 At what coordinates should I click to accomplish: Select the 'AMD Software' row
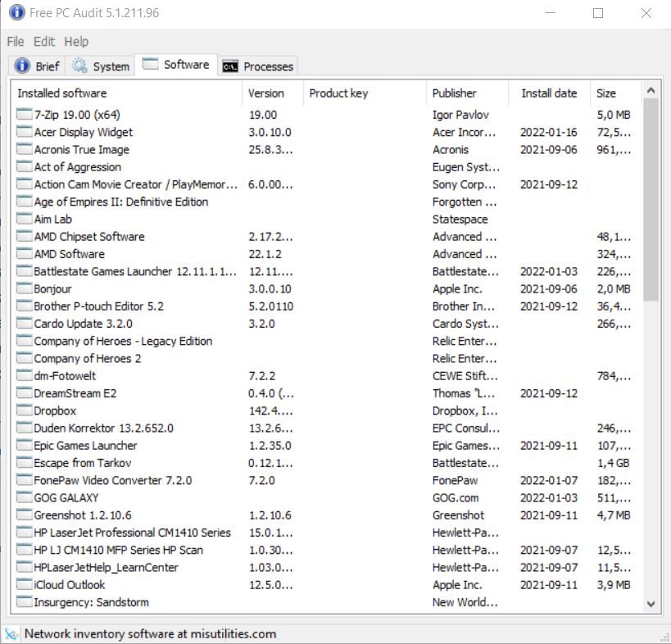(325, 254)
